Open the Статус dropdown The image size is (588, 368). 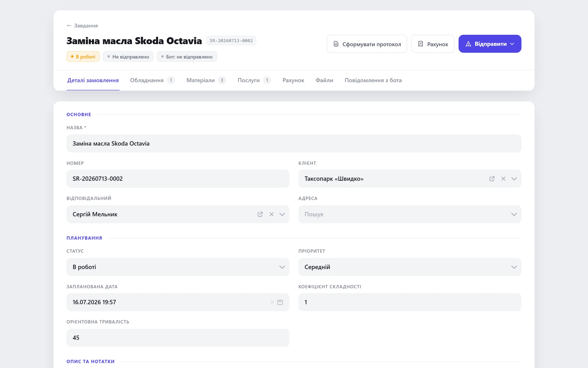pos(178,267)
